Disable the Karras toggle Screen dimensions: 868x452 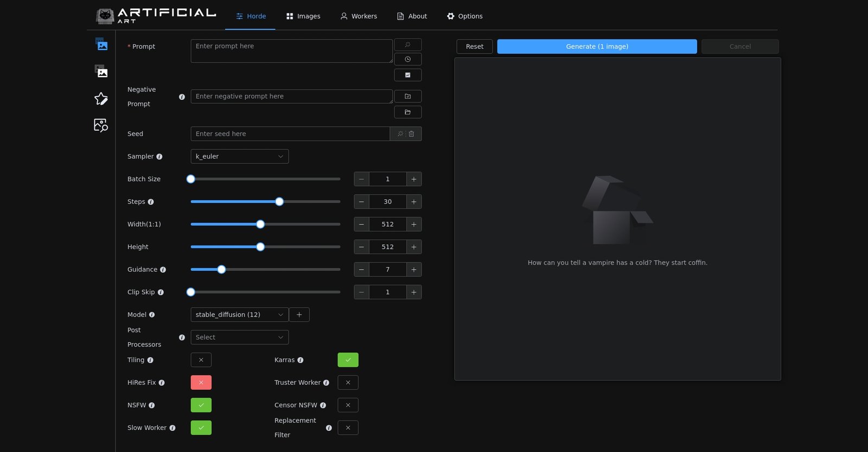348,360
